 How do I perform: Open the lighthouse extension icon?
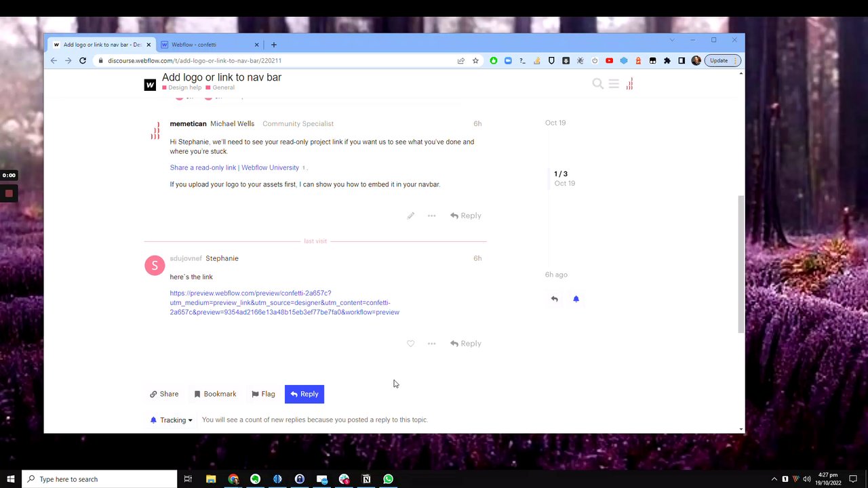pos(638,60)
